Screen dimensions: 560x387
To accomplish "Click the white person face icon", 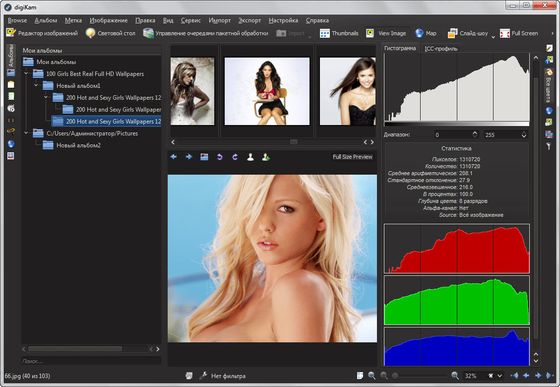I will tap(250, 157).
